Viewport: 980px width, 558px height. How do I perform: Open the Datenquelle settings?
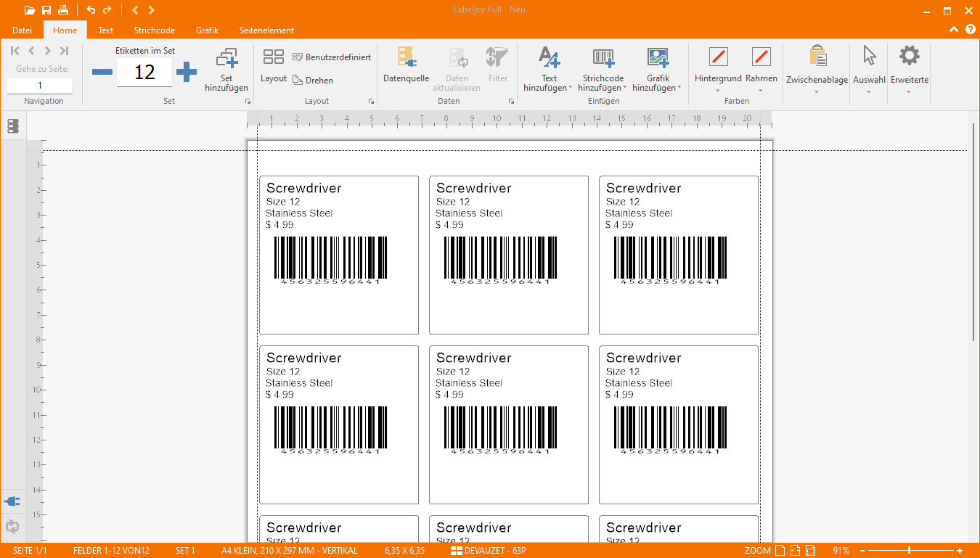click(x=406, y=65)
